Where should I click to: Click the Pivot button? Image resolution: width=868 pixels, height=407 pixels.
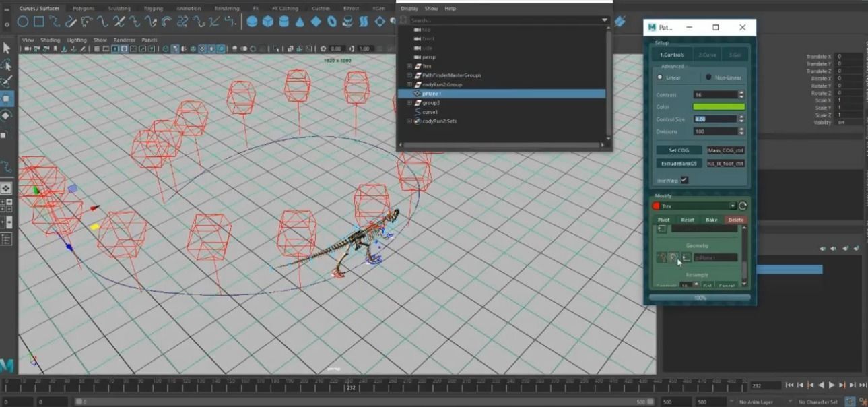[x=664, y=220]
